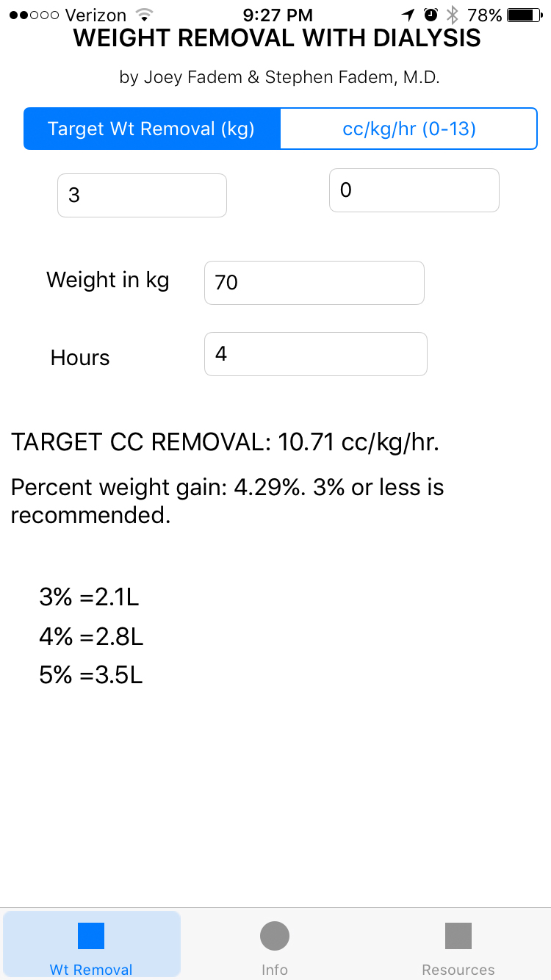Tap the Verizon carrier label

coord(96,15)
